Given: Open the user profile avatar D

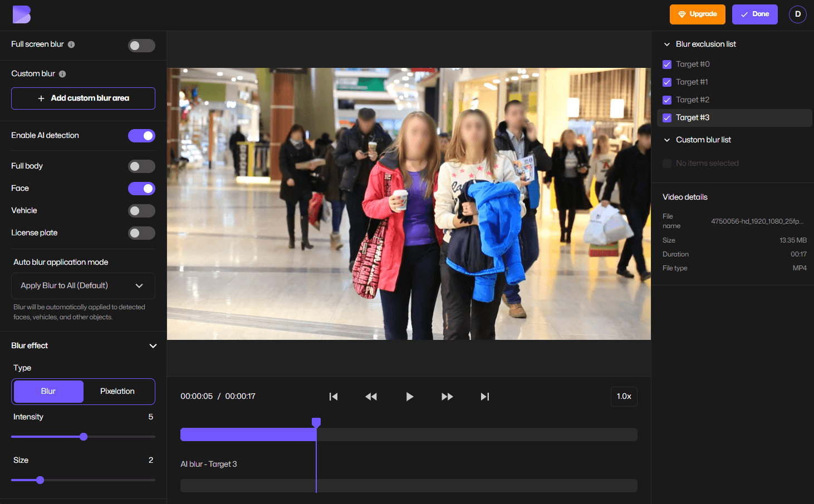Looking at the screenshot, I should click(x=797, y=14).
